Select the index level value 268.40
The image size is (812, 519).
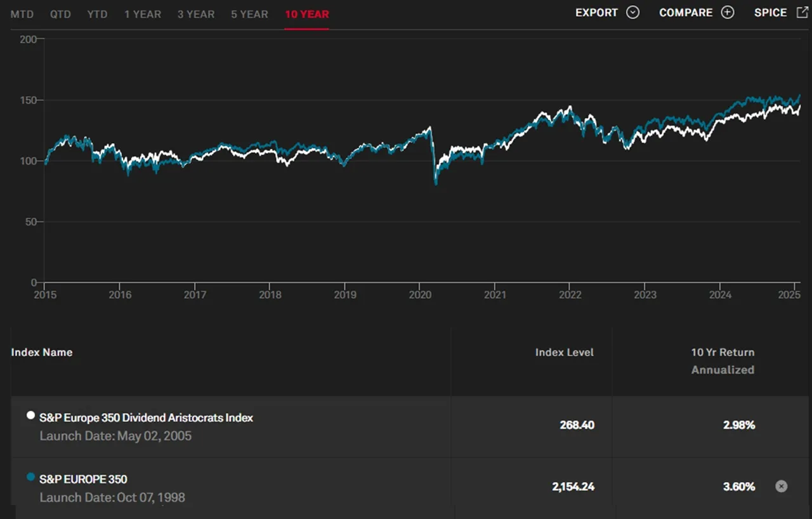(x=577, y=425)
